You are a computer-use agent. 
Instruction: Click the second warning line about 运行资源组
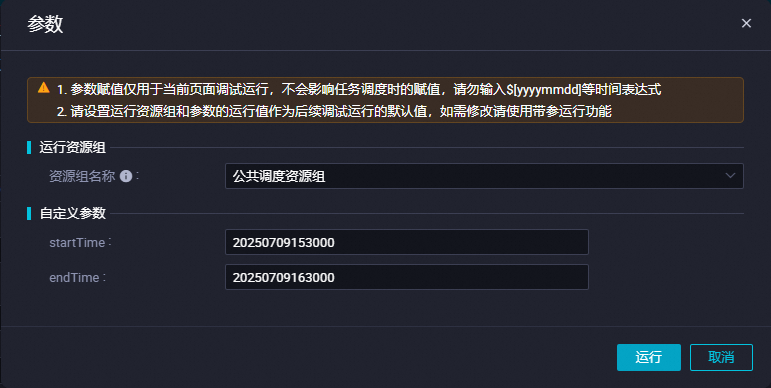[334, 111]
